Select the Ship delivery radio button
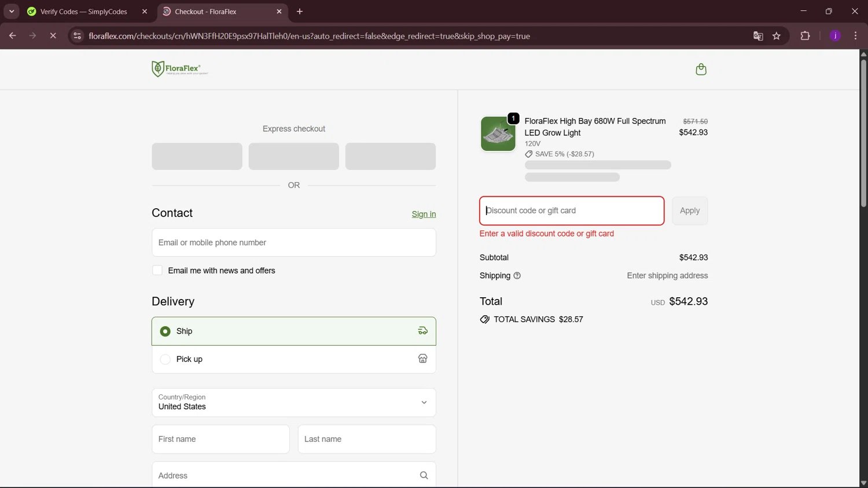 165,331
